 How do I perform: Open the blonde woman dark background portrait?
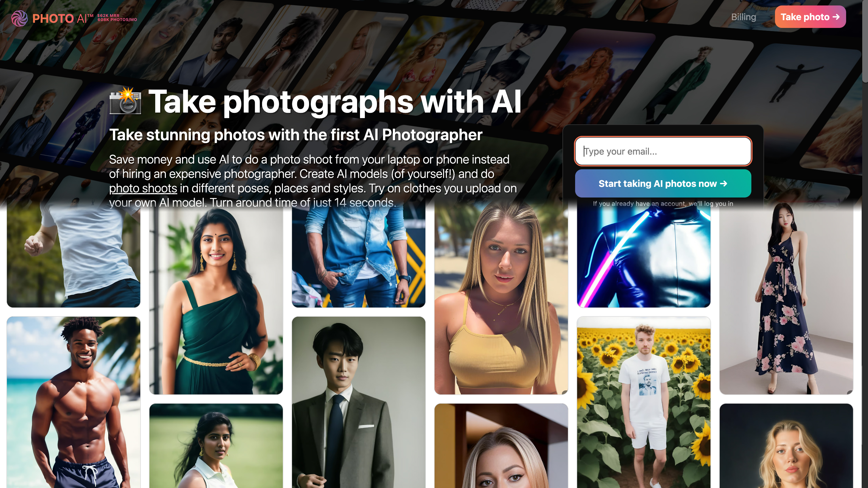(x=786, y=446)
